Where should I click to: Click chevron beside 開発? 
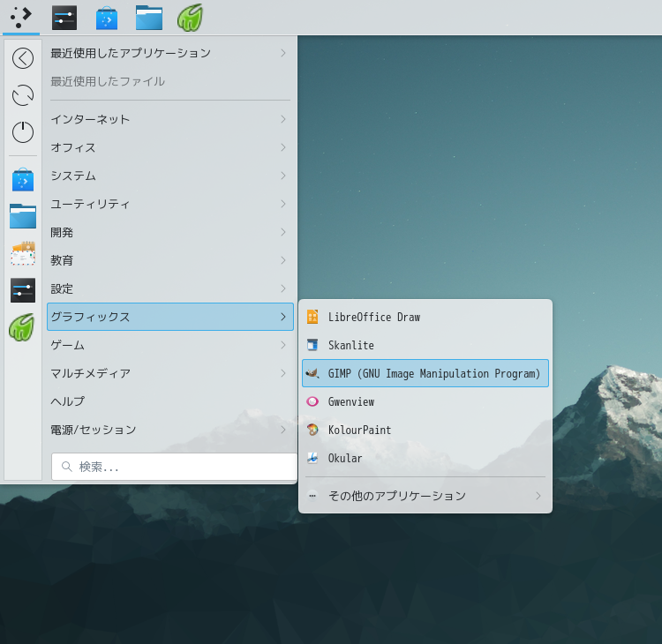pos(283,232)
